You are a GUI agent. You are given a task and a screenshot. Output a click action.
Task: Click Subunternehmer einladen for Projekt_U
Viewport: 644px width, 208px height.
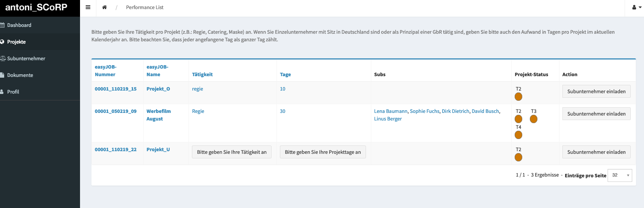[596, 152]
